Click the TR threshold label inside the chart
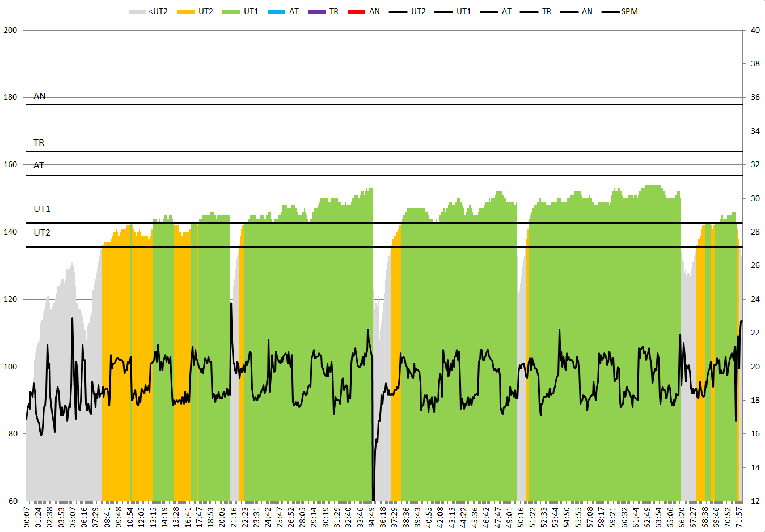The image size is (765, 532). coord(39,143)
